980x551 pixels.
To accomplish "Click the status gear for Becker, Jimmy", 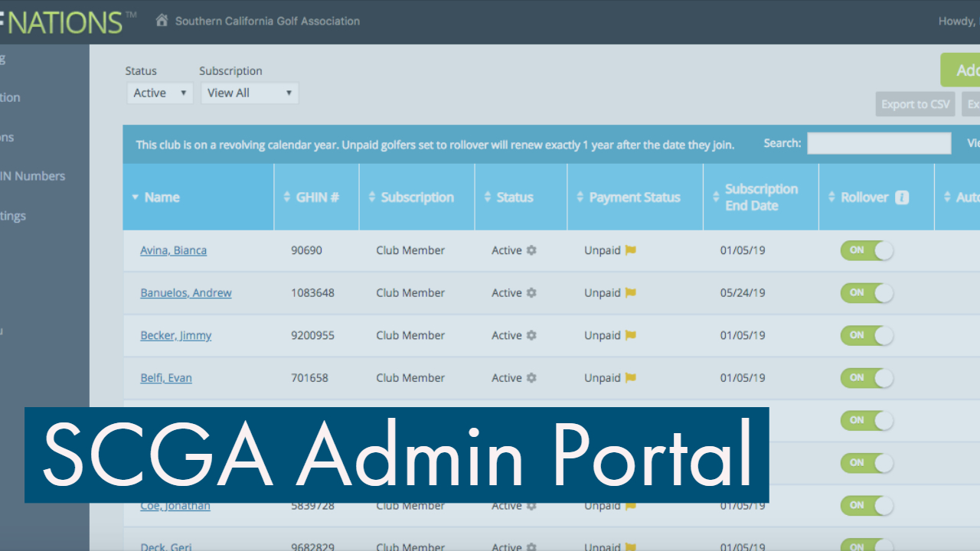I will click(531, 335).
